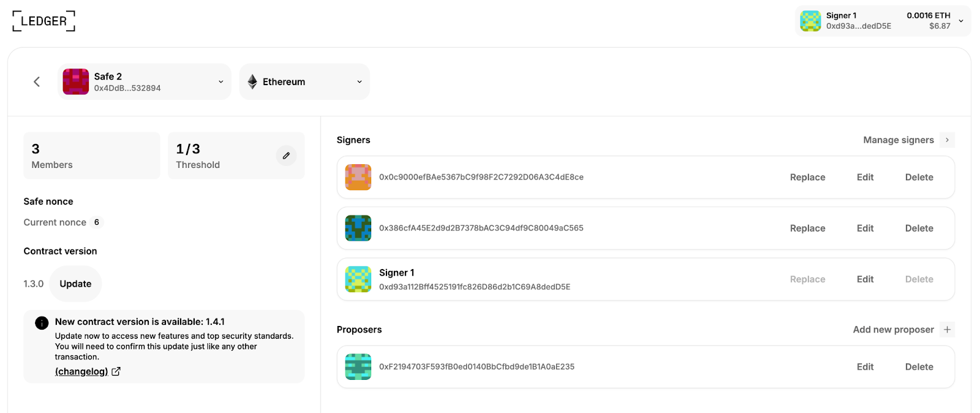Open Manage signers chevron

coord(947,140)
